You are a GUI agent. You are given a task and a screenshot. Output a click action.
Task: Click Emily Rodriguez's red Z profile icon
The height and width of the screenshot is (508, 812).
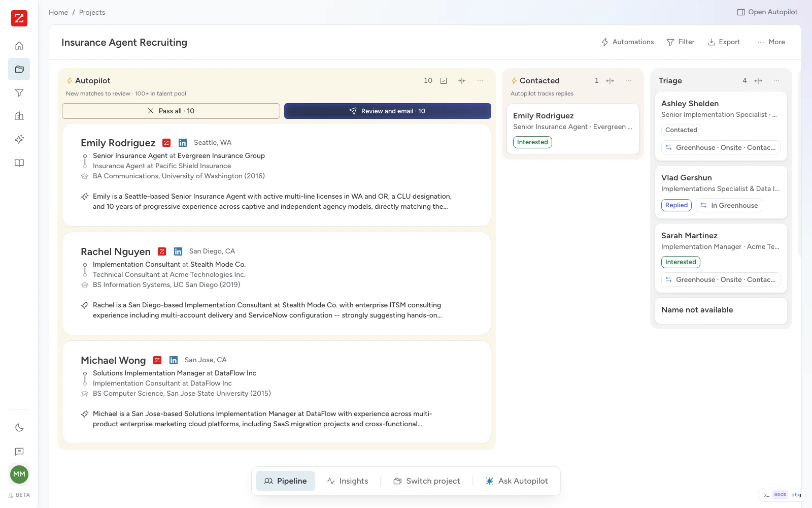[x=166, y=143]
